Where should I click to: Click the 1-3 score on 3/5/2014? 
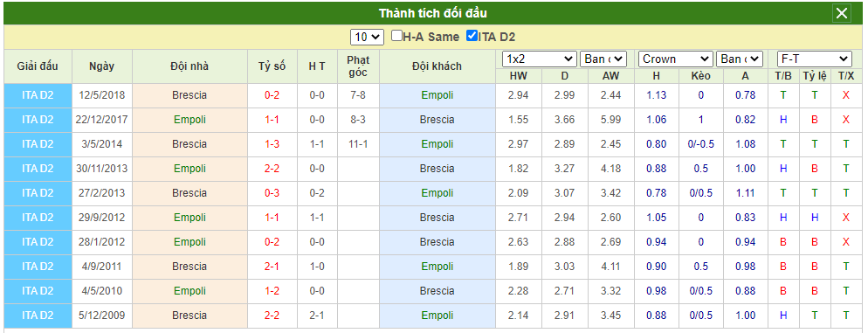(x=272, y=144)
